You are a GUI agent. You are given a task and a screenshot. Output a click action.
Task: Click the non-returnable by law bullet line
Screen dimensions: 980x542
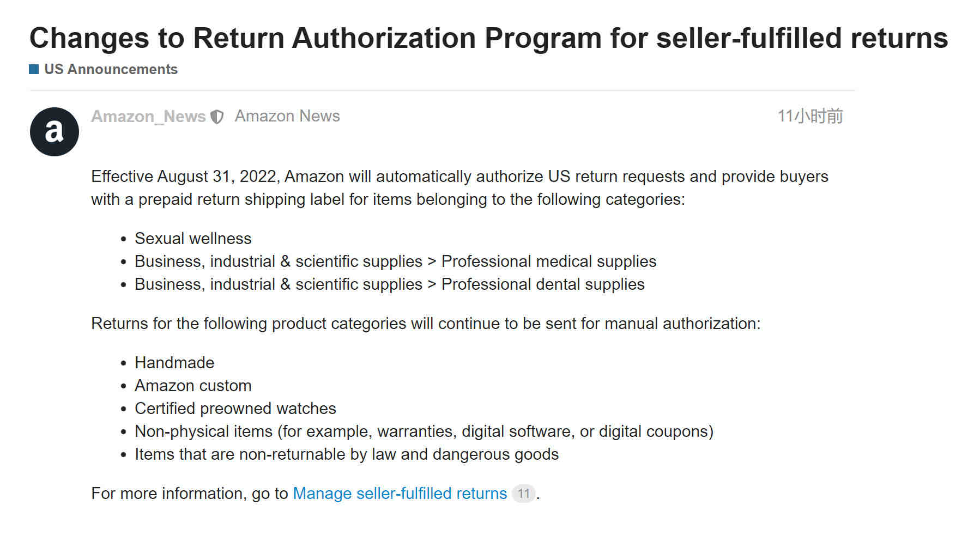point(347,454)
